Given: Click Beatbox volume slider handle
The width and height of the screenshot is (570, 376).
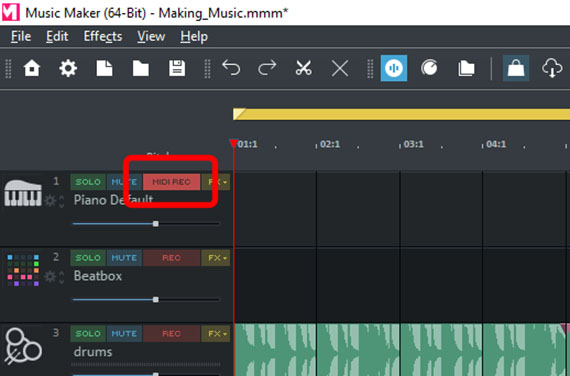Looking at the screenshot, I should point(156,300).
